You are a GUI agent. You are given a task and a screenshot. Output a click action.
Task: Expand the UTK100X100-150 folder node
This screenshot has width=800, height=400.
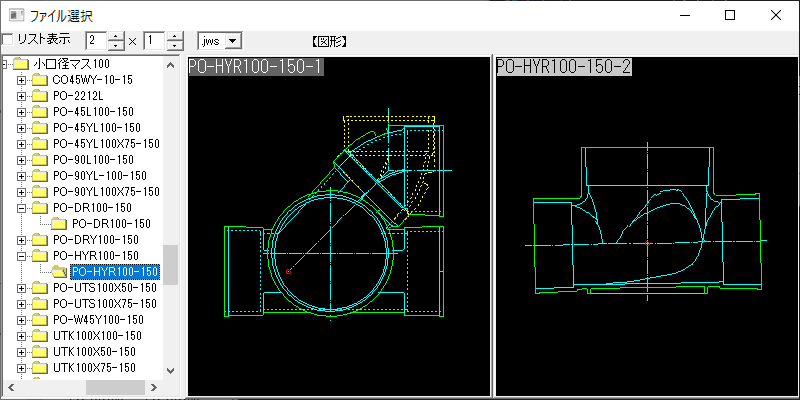click(x=22, y=336)
